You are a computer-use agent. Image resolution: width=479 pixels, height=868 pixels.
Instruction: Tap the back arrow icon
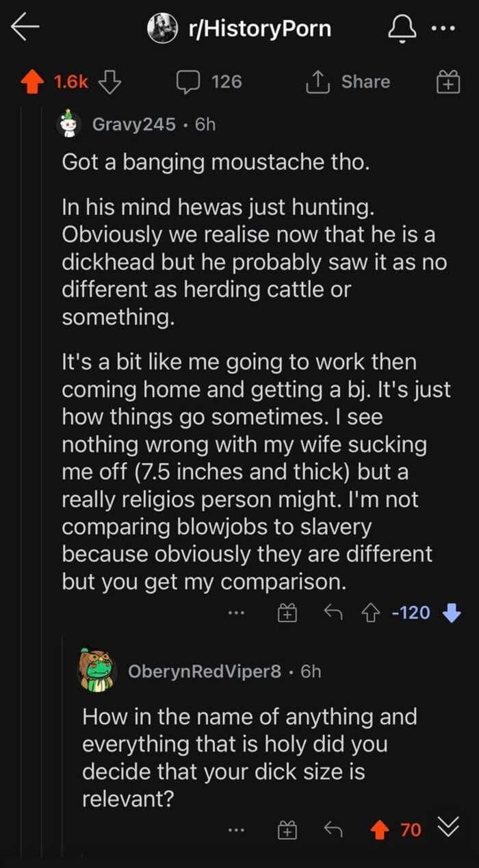[25, 28]
